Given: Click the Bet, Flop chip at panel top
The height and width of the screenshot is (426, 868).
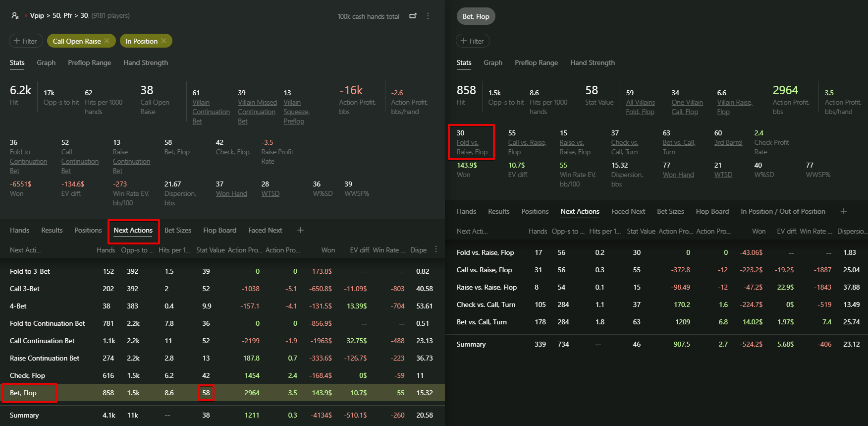Looking at the screenshot, I should [476, 16].
